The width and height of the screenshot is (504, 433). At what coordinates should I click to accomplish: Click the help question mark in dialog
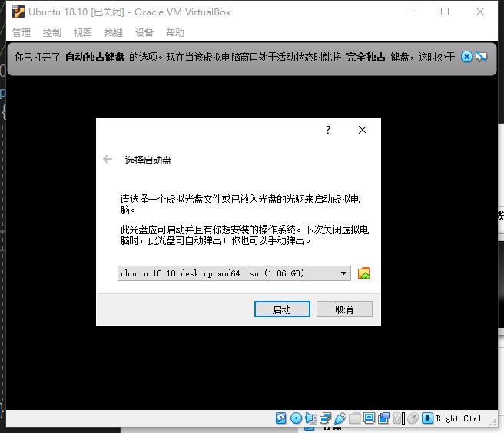[x=328, y=130]
